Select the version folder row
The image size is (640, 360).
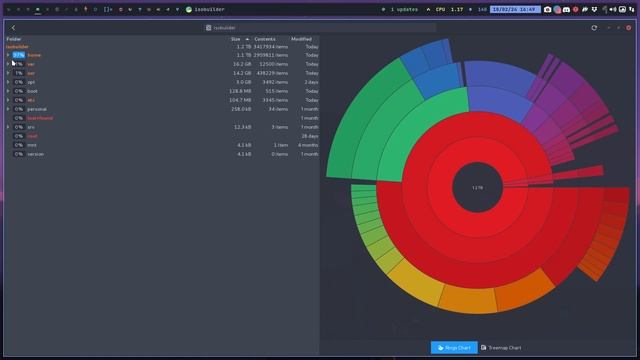(162, 154)
